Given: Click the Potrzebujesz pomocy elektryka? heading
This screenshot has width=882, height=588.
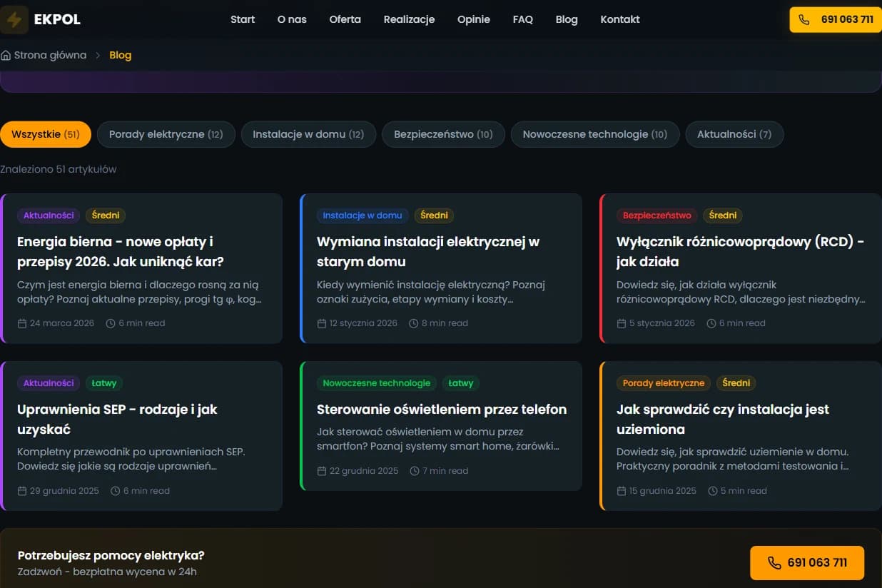Looking at the screenshot, I should point(111,556).
